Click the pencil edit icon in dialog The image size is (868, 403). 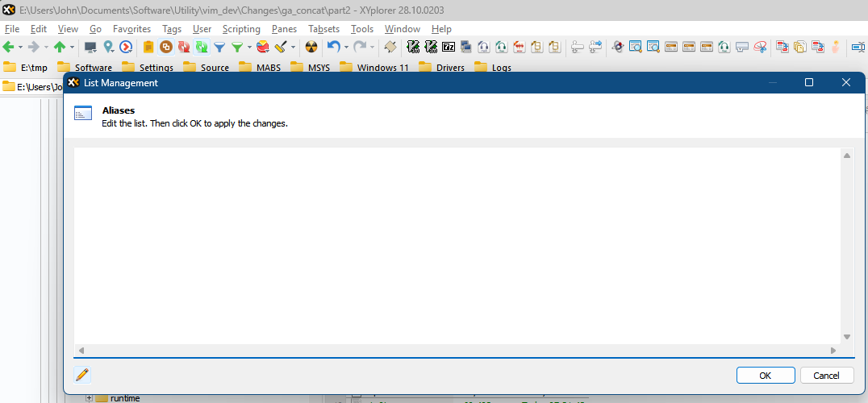[82, 375]
